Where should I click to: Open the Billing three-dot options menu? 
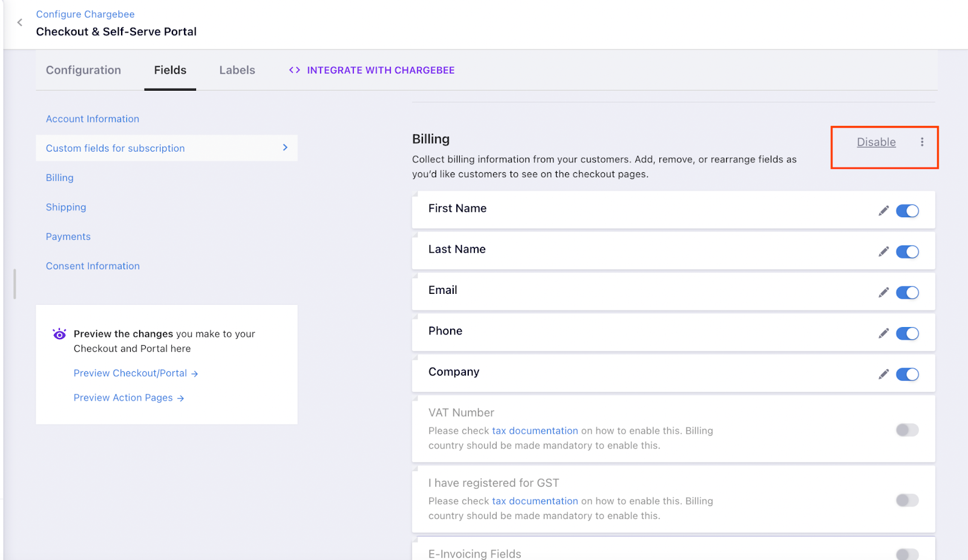[x=922, y=142]
